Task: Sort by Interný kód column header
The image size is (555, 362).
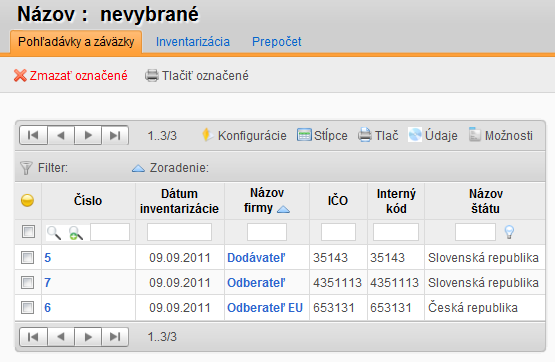Action: tap(396, 201)
